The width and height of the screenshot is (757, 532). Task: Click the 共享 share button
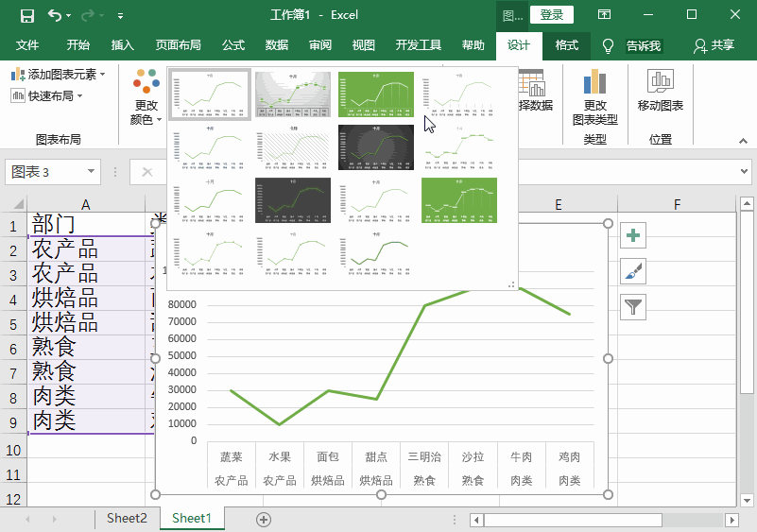click(714, 45)
